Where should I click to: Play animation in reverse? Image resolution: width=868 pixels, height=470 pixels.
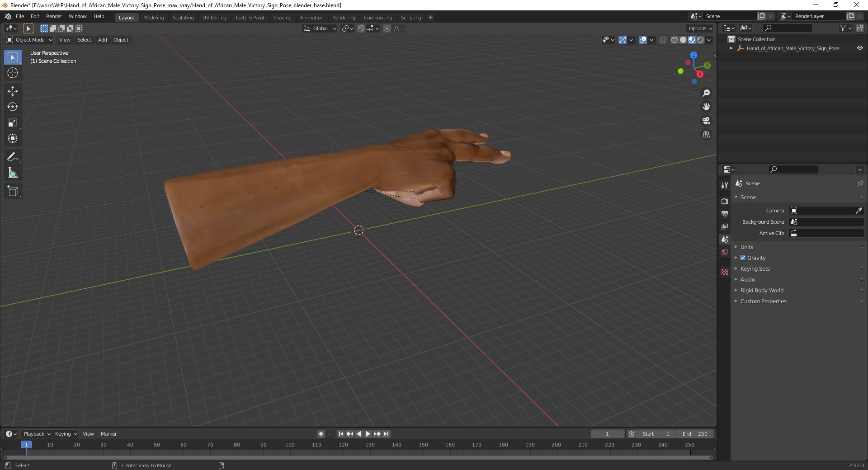click(x=359, y=434)
